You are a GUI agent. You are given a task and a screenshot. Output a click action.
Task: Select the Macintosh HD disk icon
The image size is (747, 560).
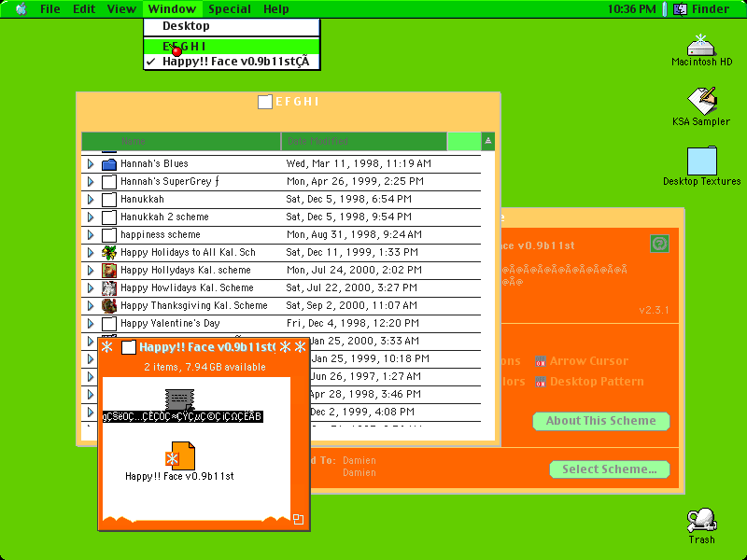701,46
